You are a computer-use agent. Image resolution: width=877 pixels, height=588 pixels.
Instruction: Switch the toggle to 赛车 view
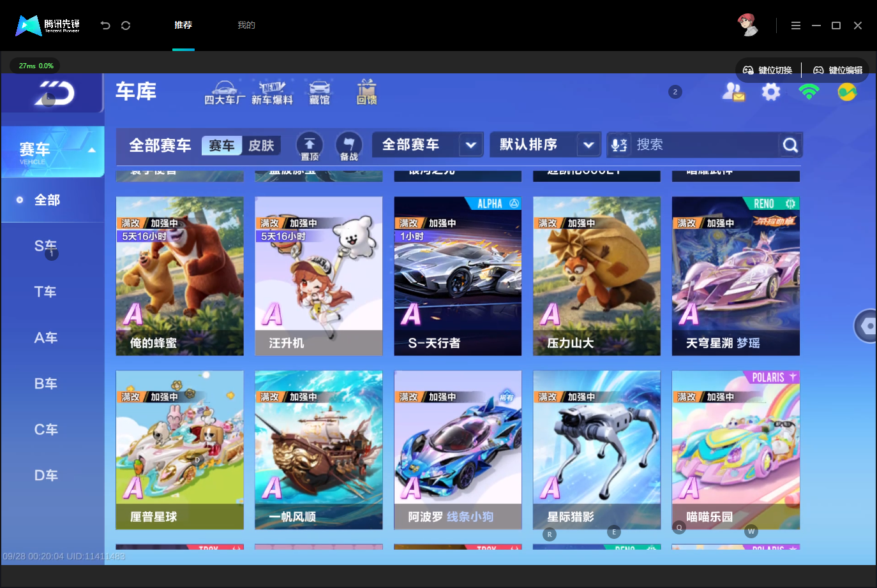tap(221, 146)
